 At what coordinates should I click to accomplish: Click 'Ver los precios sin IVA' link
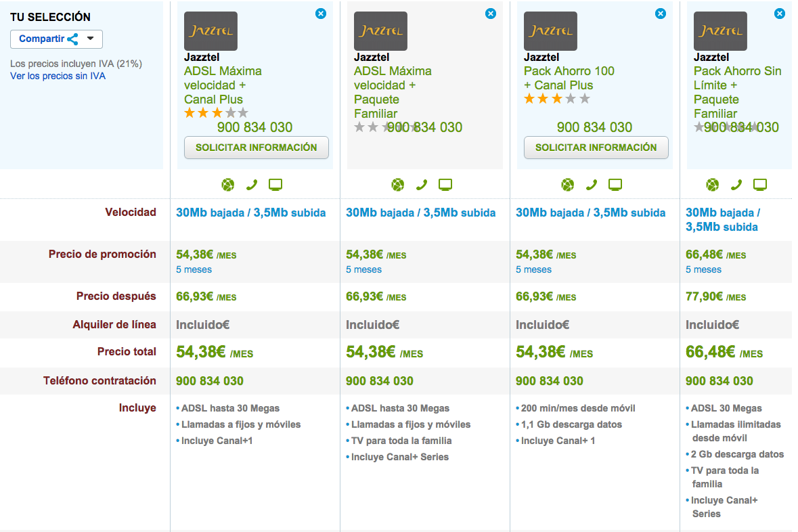pyautogui.click(x=58, y=76)
